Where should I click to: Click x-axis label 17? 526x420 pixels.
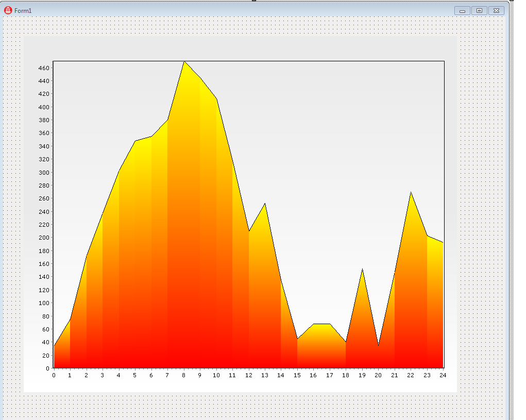point(330,375)
